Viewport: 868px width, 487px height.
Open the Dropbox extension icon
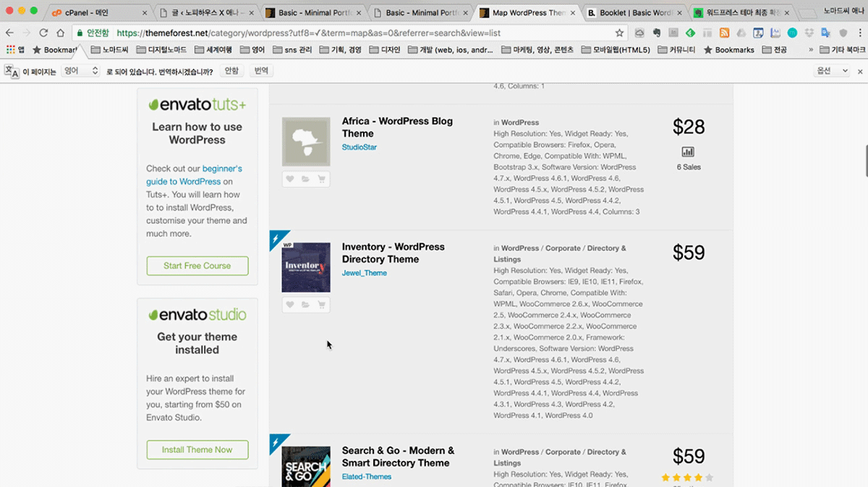pyautogui.click(x=809, y=33)
